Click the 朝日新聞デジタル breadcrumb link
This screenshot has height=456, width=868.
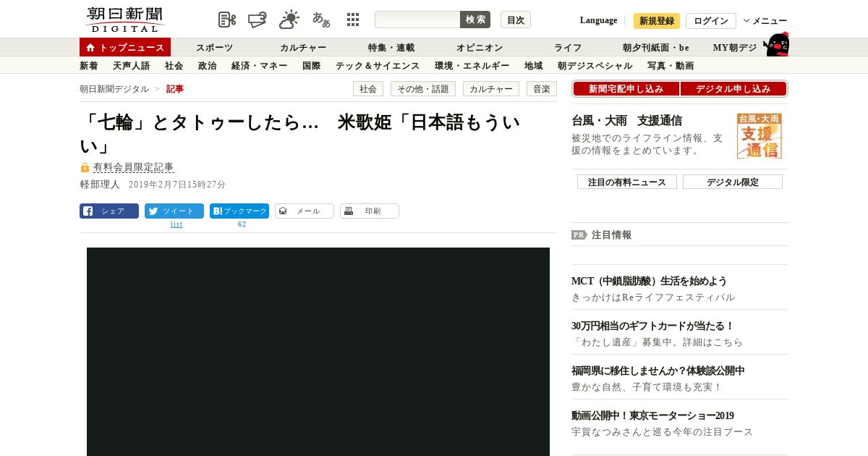coord(114,89)
